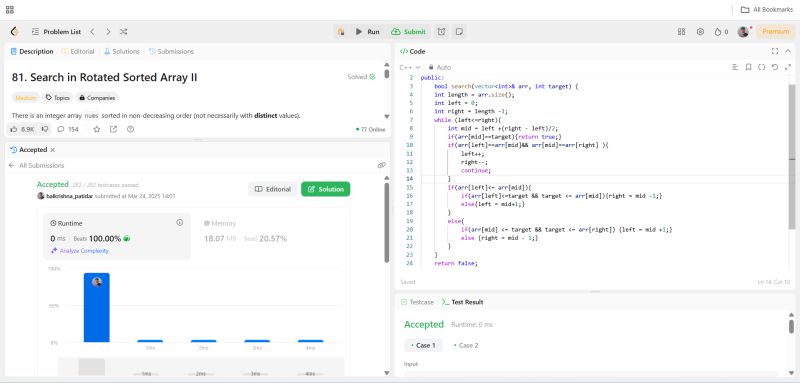Select Case 2 result
The width and height of the screenshot is (800, 383).
(466, 345)
